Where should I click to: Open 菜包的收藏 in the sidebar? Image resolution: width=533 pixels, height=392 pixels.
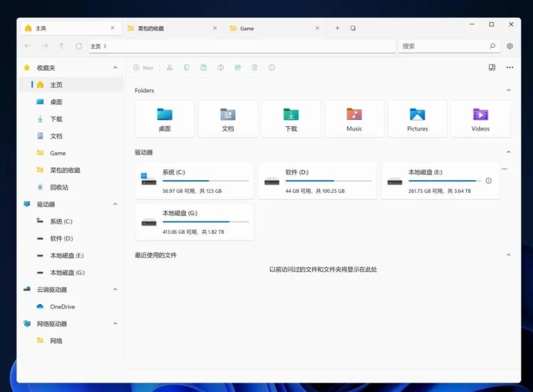coord(71,170)
